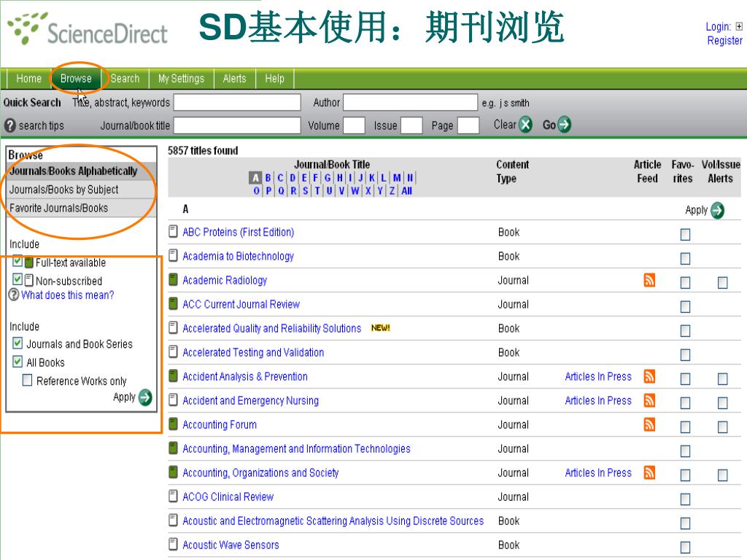Open the Home tab
Screen dimensions: 747x560
[28, 79]
